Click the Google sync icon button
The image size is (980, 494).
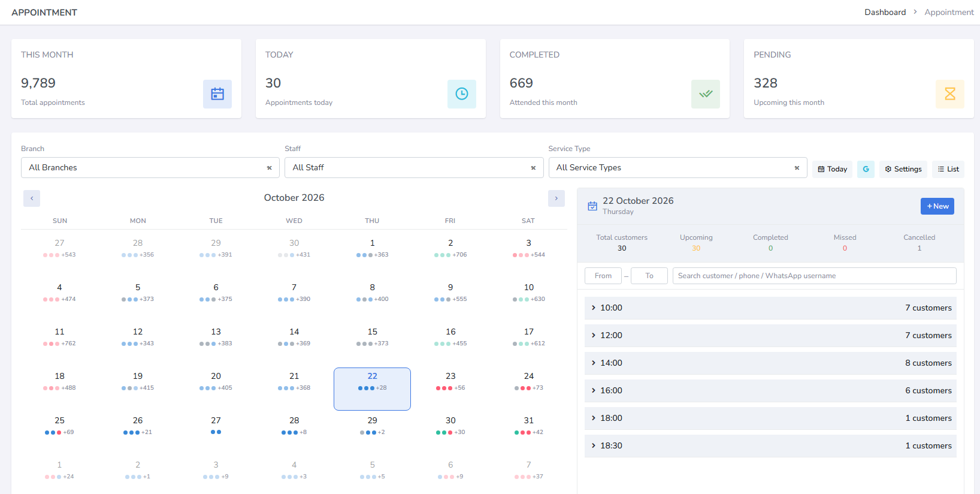866,169
